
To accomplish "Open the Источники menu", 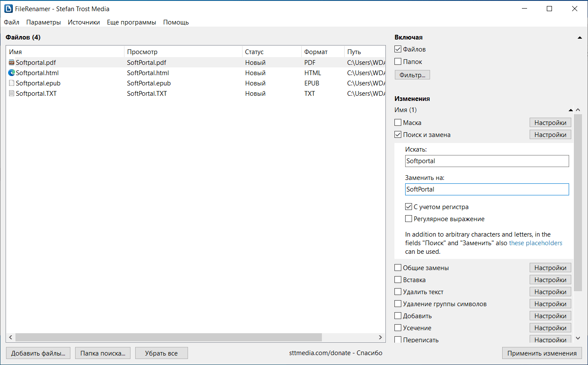I will (x=84, y=22).
